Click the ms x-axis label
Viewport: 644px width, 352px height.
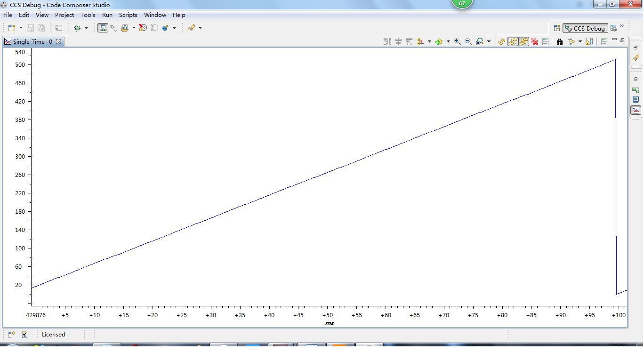click(329, 323)
